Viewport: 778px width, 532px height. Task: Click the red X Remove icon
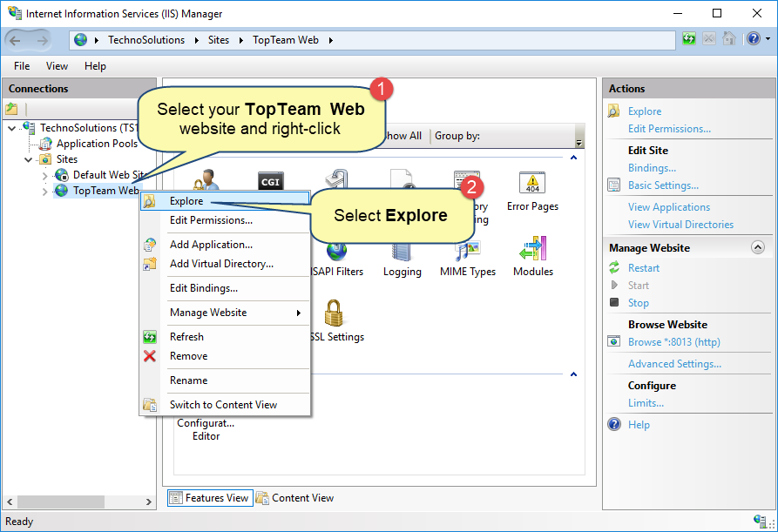pos(149,356)
